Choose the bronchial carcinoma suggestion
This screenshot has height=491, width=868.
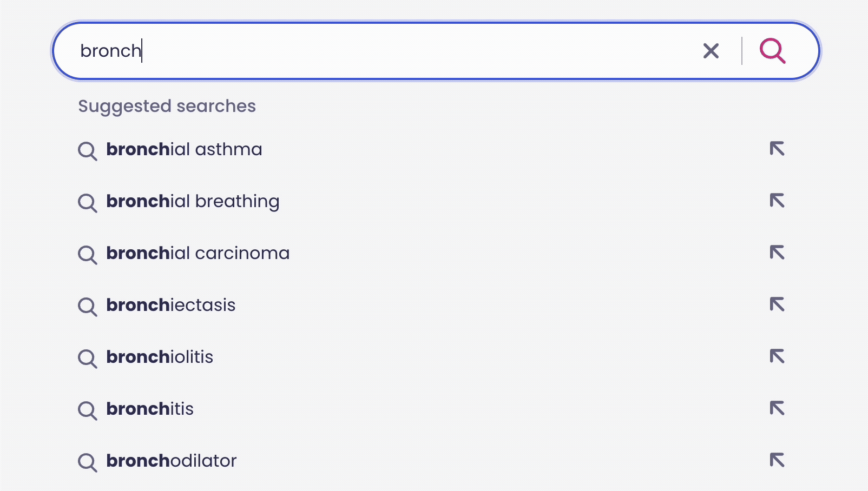[x=198, y=253]
